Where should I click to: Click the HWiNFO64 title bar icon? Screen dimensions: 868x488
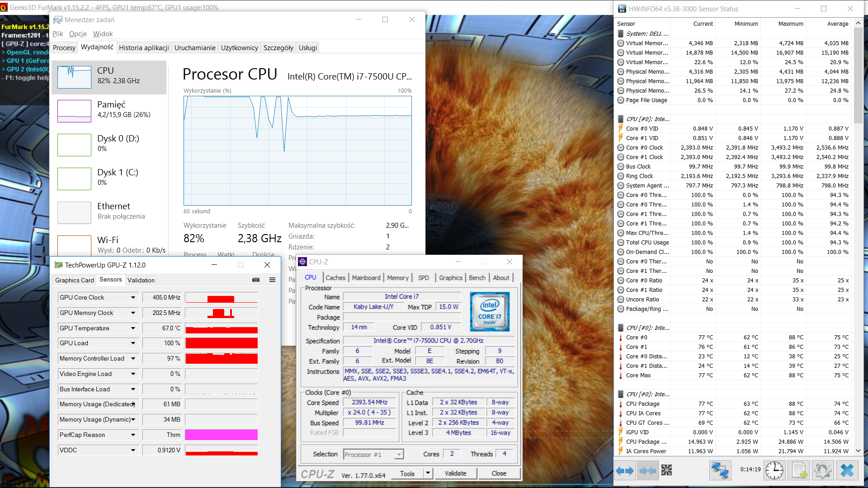(622, 9)
